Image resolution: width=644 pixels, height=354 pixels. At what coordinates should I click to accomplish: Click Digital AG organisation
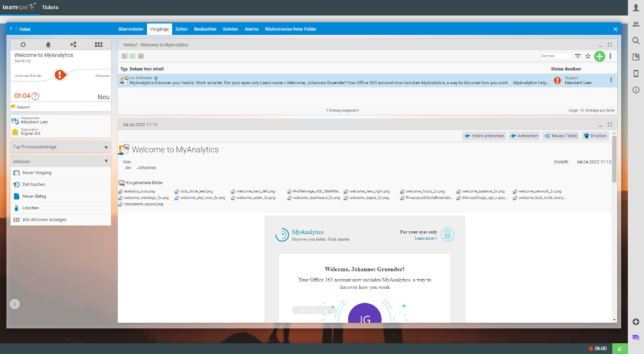30,133
